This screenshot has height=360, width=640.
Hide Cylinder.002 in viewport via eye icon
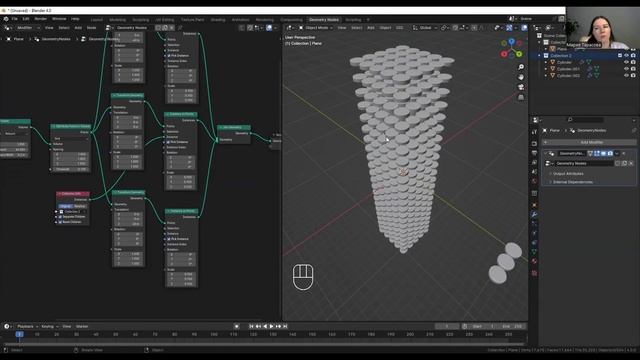click(x=627, y=76)
